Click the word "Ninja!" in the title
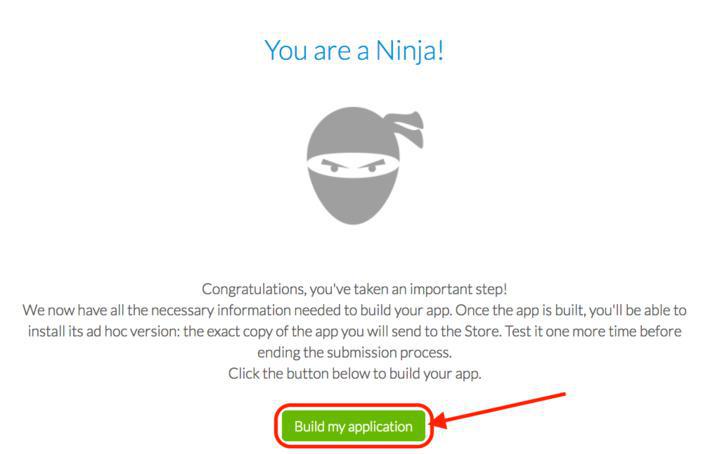 [408, 50]
